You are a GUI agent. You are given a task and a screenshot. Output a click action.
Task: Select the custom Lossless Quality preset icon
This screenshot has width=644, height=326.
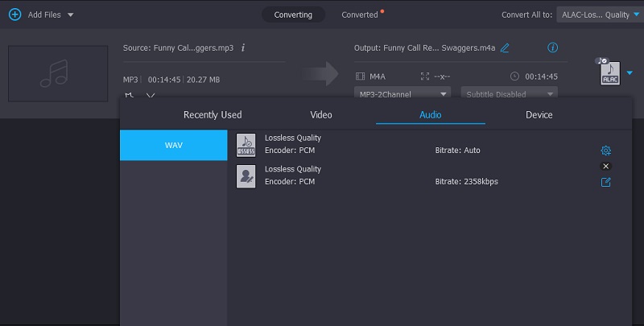pos(246,175)
